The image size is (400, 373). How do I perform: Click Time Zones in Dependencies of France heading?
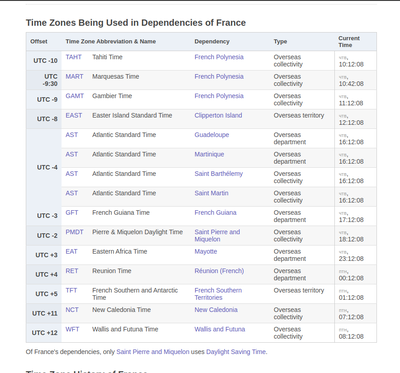(136, 23)
